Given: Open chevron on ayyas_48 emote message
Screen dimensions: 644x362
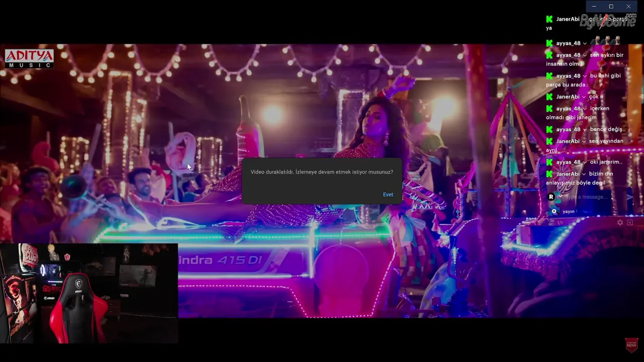Looking at the screenshot, I should [x=585, y=44].
